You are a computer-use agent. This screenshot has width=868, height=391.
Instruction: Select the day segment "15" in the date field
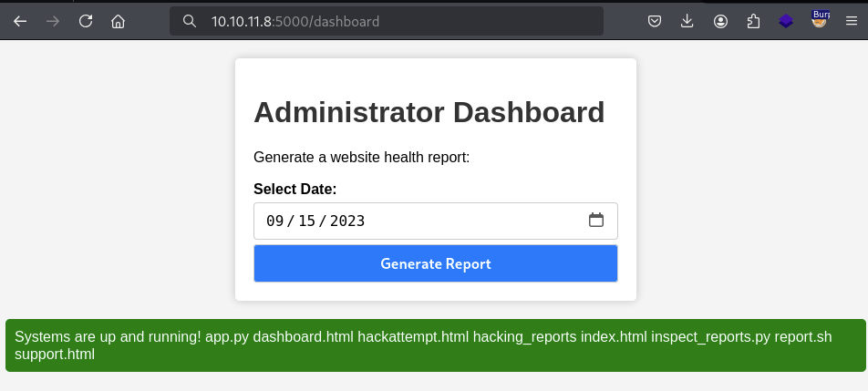point(307,221)
